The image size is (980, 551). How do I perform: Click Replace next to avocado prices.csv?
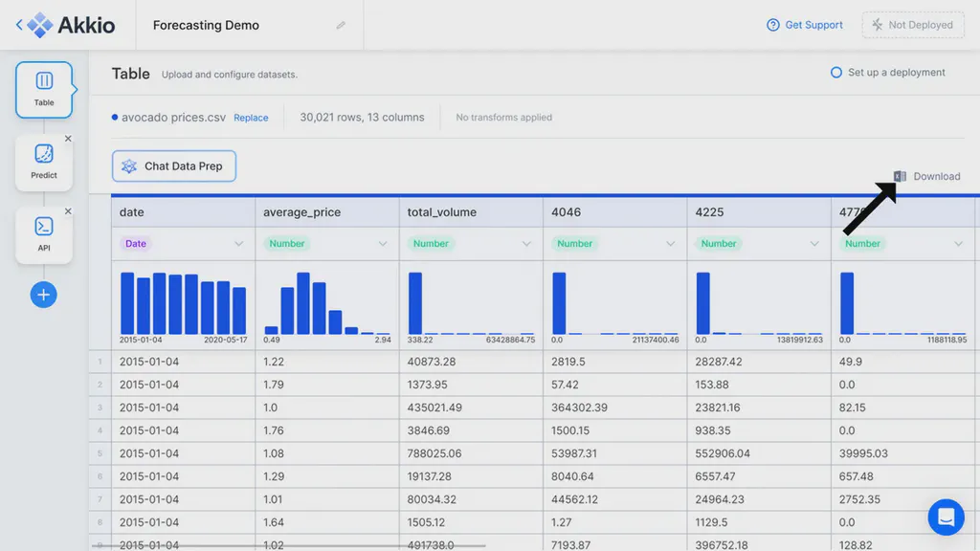[x=251, y=117]
